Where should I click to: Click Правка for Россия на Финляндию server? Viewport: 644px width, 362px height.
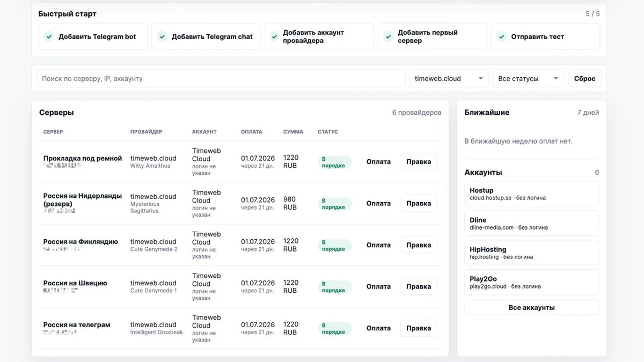pos(419,245)
